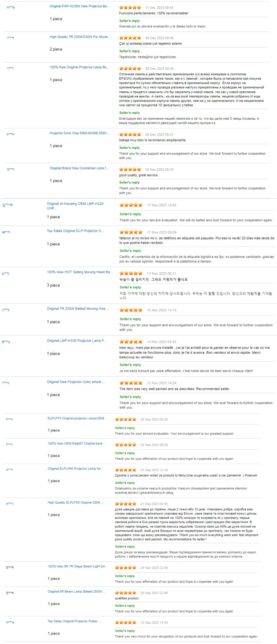Open the High Quality ELPLP89 Original OEM link
This screenshot has width=277, height=644.
[76, 502]
